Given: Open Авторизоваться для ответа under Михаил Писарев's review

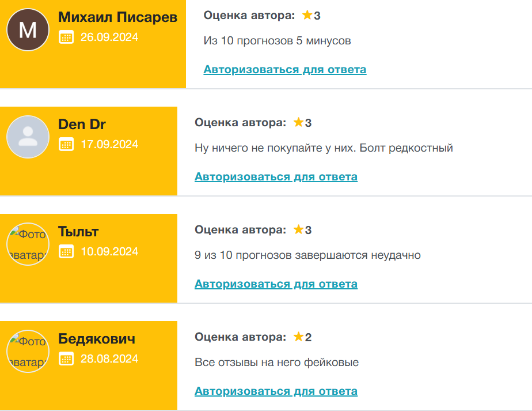Looking at the screenshot, I should click(x=284, y=69).
